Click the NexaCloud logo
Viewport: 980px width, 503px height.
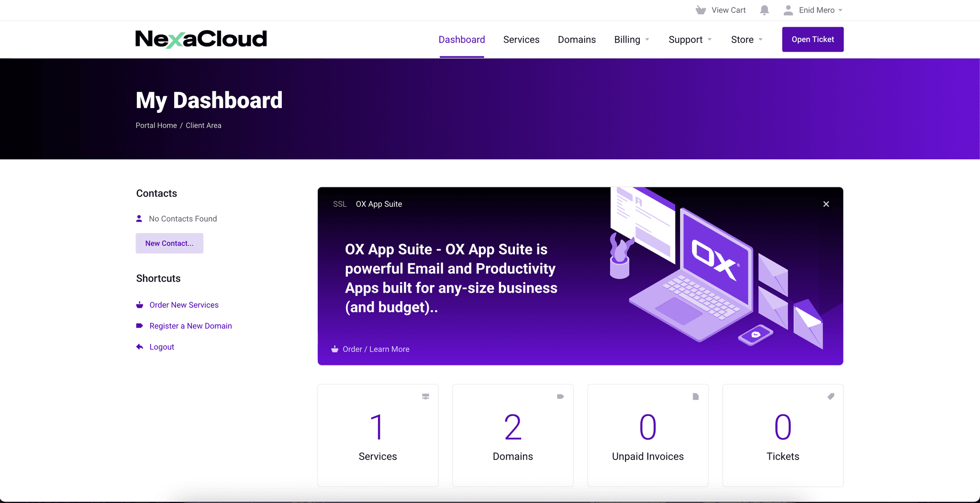coord(201,39)
